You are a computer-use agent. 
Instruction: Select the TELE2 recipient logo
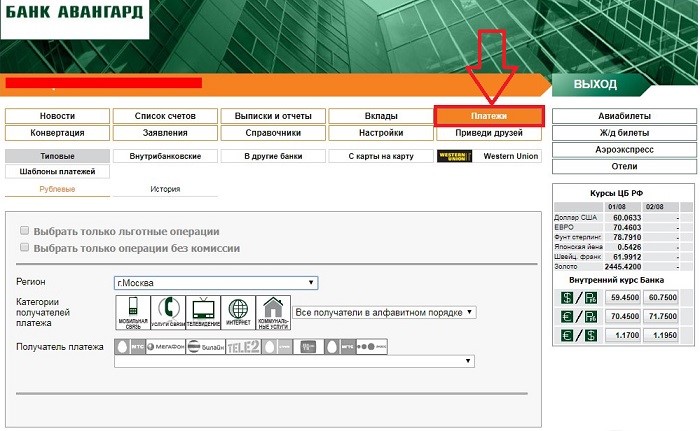click(243, 347)
